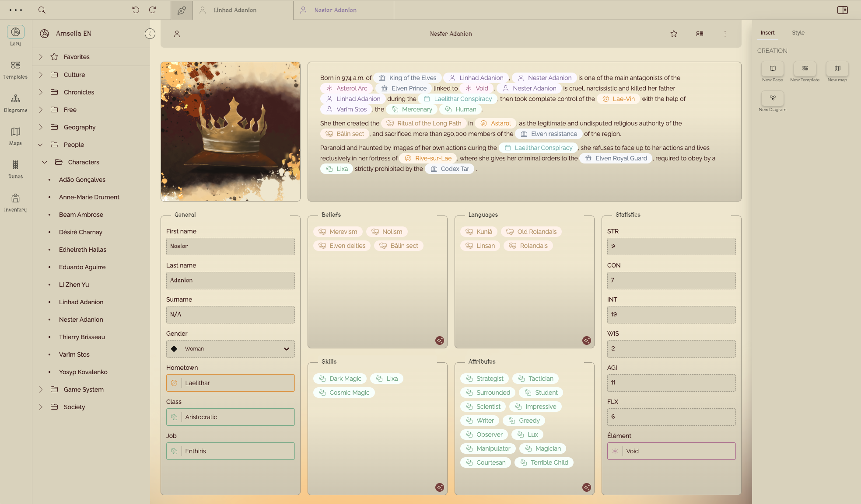Click the search magnifier icon

42,10
